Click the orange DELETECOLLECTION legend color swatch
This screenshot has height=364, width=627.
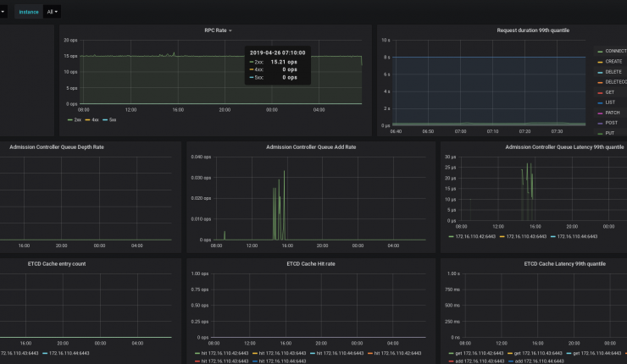pos(600,82)
